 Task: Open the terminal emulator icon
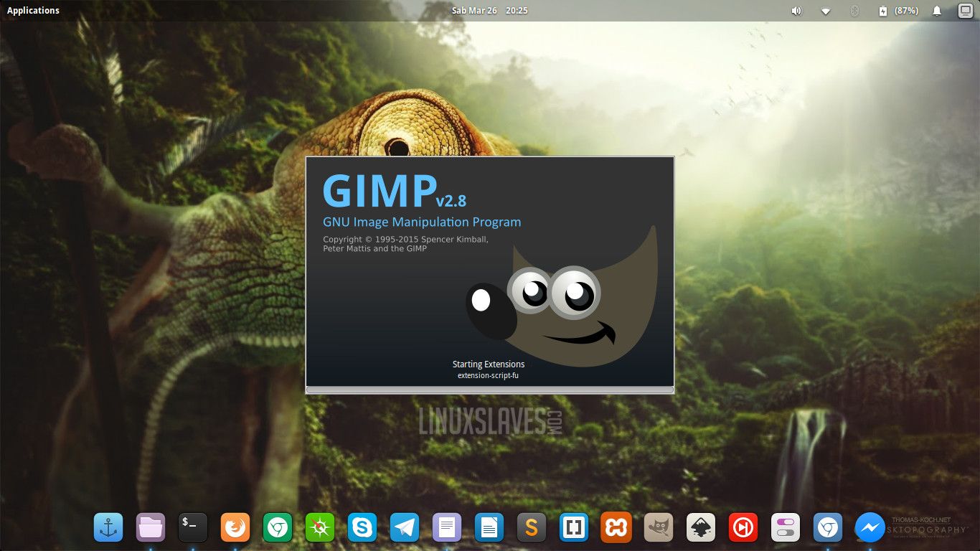click(192, 527)
